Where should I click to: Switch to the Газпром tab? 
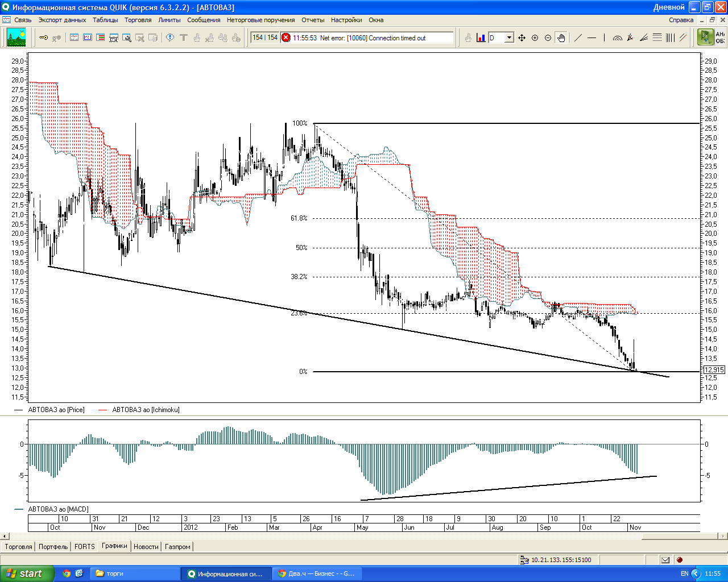pyautogui.click(x=177, y=547)
